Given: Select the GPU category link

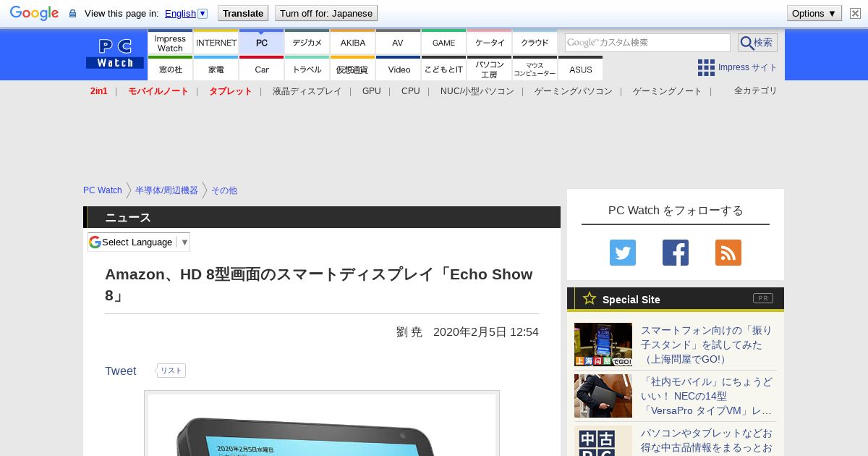Looking at the screenshot, I should point(372,91).
